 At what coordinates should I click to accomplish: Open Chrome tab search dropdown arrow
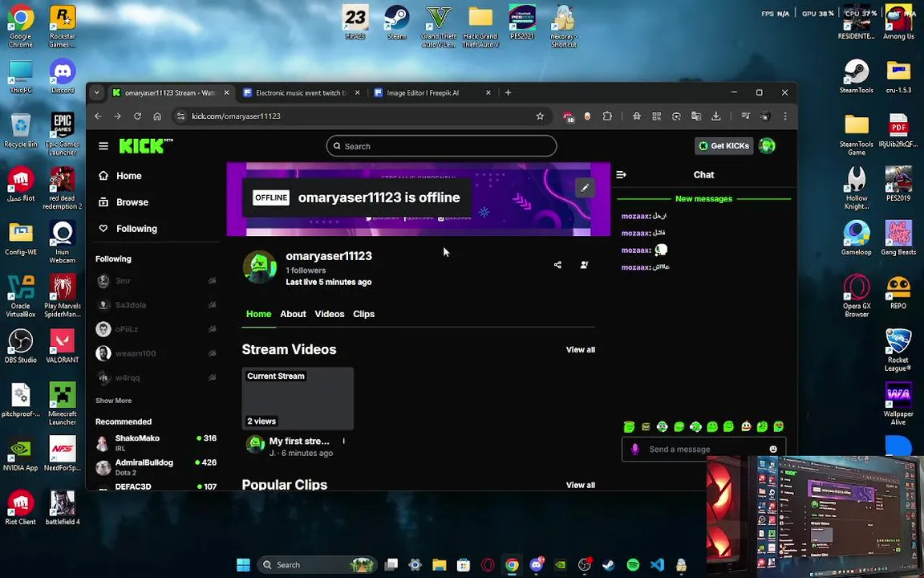pos(96,92)
